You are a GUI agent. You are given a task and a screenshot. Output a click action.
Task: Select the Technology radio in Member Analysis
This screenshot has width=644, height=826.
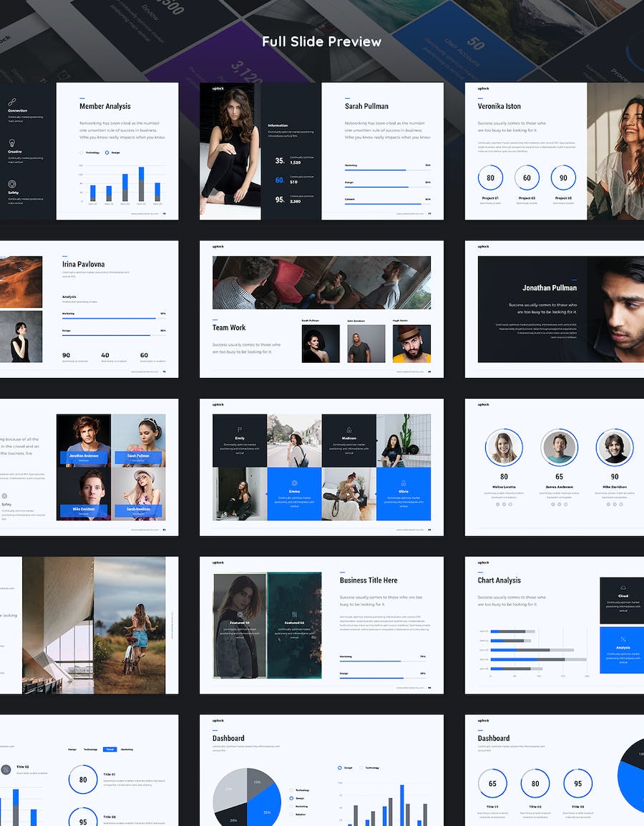tap(81, 152)
